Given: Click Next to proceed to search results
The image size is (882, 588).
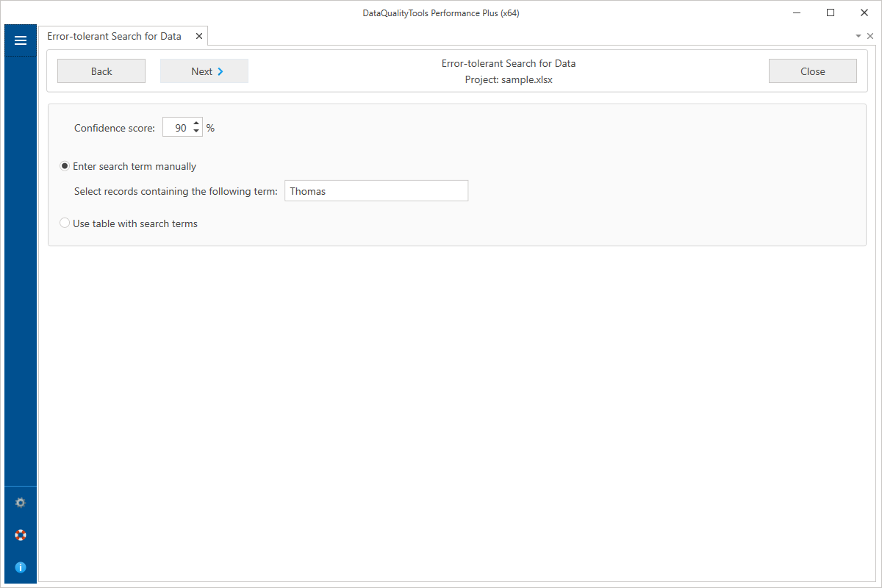Looking at the screenshot, I should (204, 71).
